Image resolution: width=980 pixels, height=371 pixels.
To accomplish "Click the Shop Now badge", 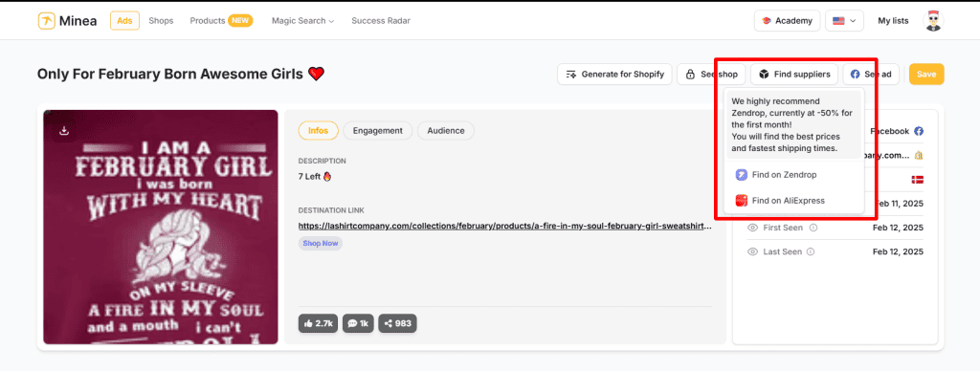I will tap(321, 243).
